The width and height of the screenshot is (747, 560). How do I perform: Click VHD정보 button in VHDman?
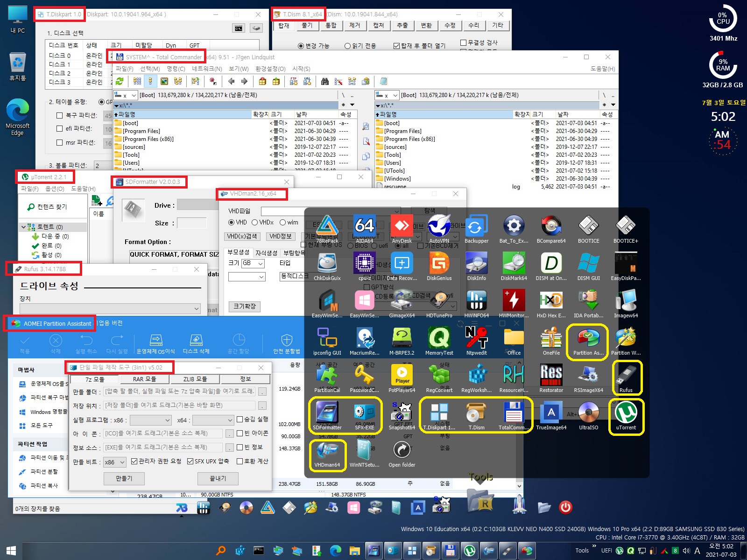point(281,236)
